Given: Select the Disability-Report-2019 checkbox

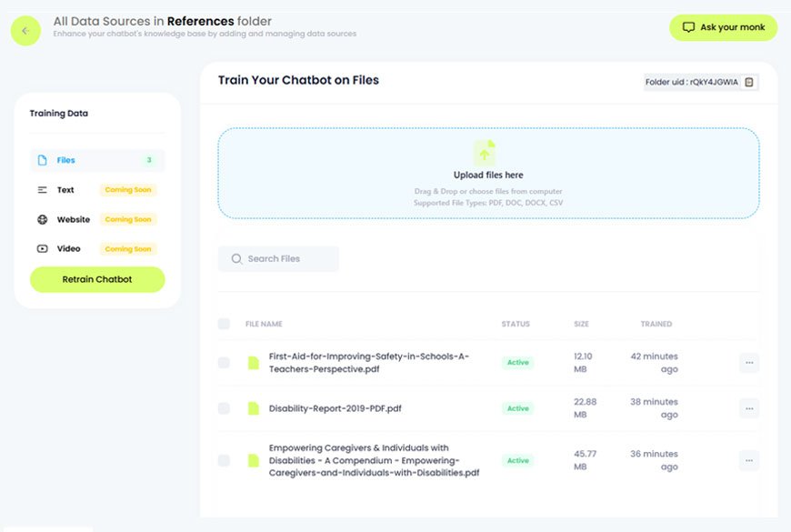Looking at the screenshot, I should pos(224,408).
